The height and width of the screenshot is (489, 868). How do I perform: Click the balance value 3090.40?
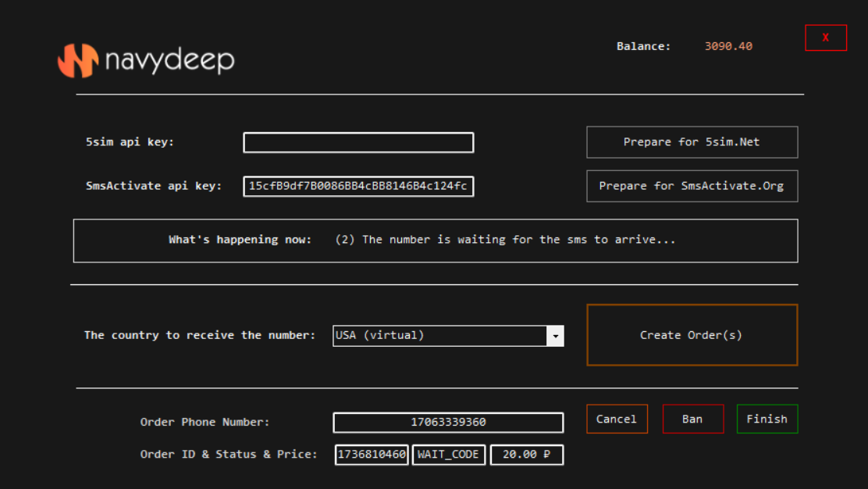point(728,47)
